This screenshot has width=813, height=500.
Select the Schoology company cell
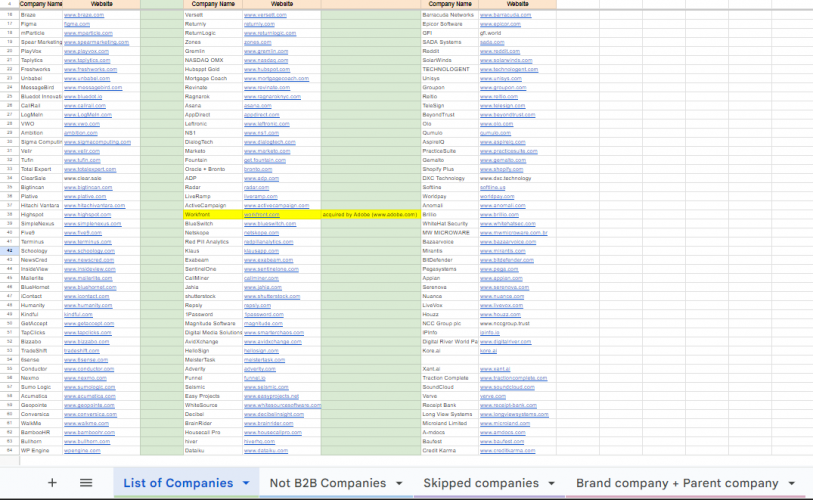pos(40,251)
